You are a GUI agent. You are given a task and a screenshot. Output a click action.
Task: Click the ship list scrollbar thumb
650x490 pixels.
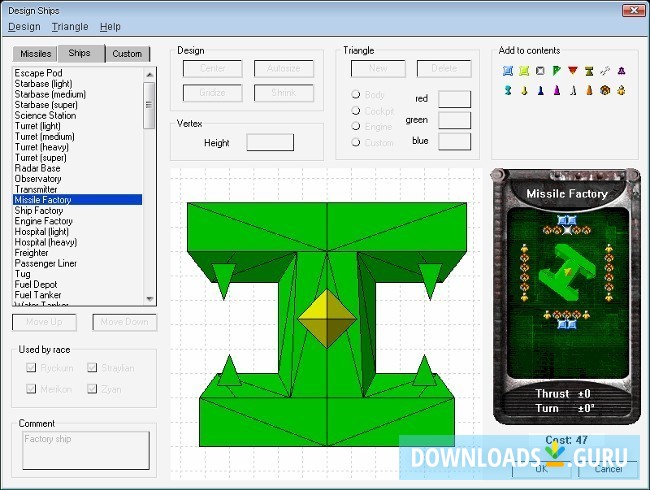pos(149,105)
